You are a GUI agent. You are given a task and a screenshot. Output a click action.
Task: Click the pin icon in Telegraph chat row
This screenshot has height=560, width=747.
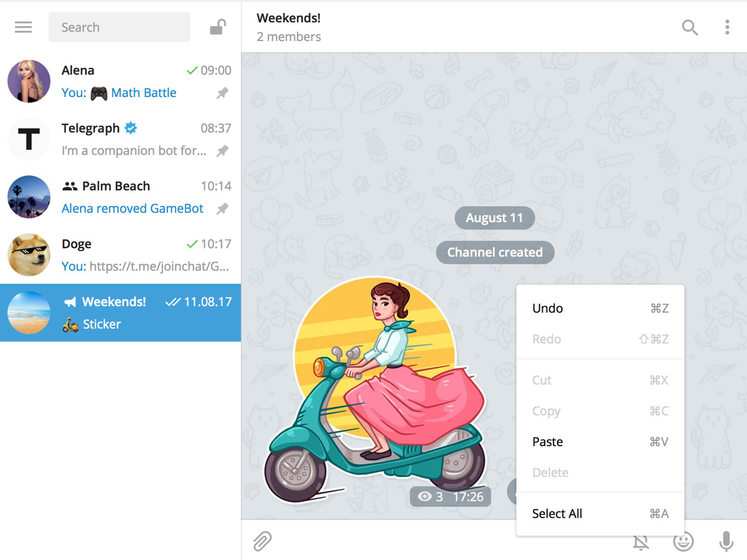click(222, 151)
